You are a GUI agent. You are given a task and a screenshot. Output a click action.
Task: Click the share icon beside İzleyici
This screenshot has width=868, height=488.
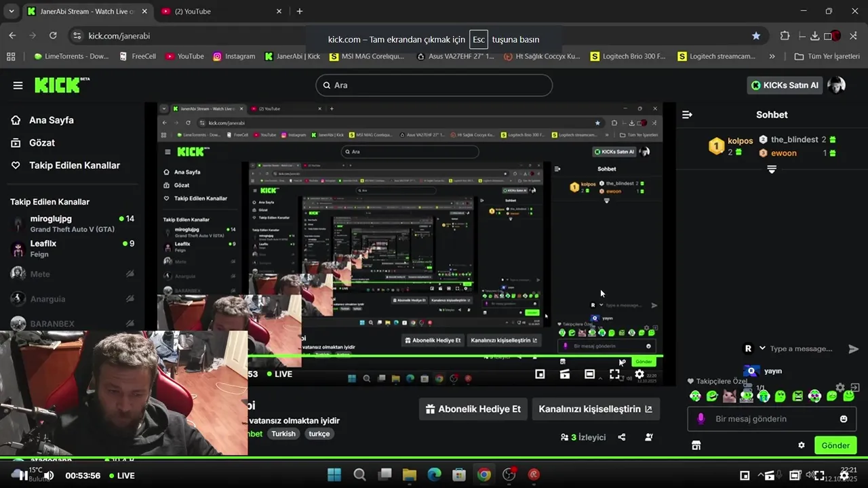(x=622, y=437)
